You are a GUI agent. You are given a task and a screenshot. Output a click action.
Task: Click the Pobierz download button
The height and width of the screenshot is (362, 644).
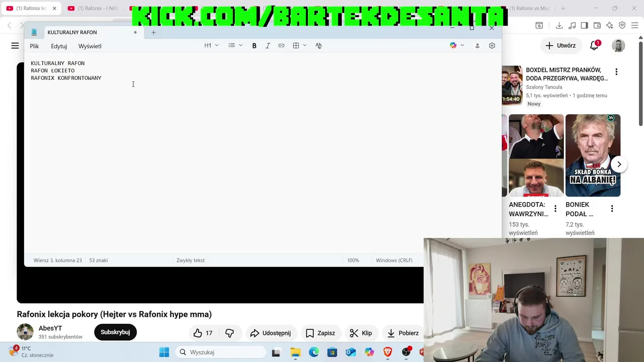click(403, 333)
